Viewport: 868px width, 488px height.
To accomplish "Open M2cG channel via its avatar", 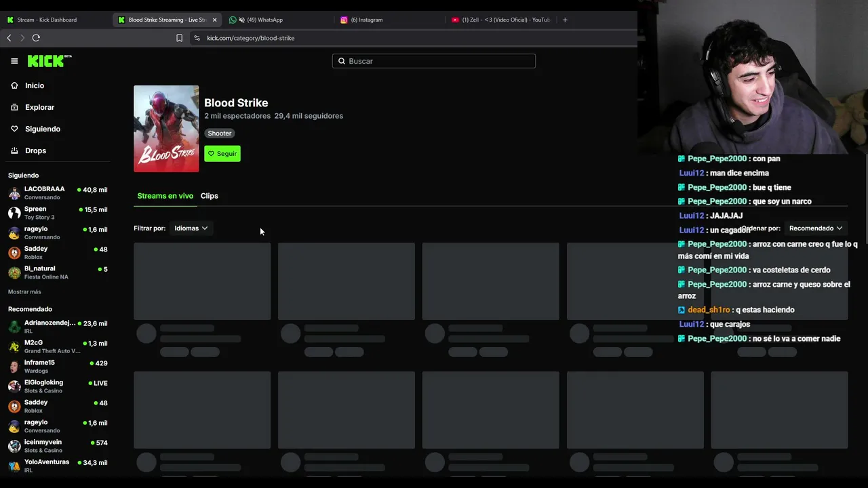I will pos(14,347).
